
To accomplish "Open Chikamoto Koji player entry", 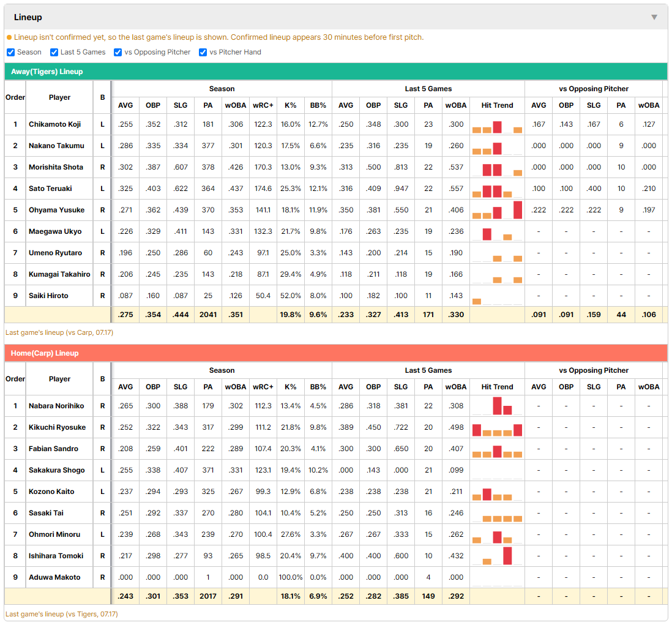I will [x=54, y=124].
